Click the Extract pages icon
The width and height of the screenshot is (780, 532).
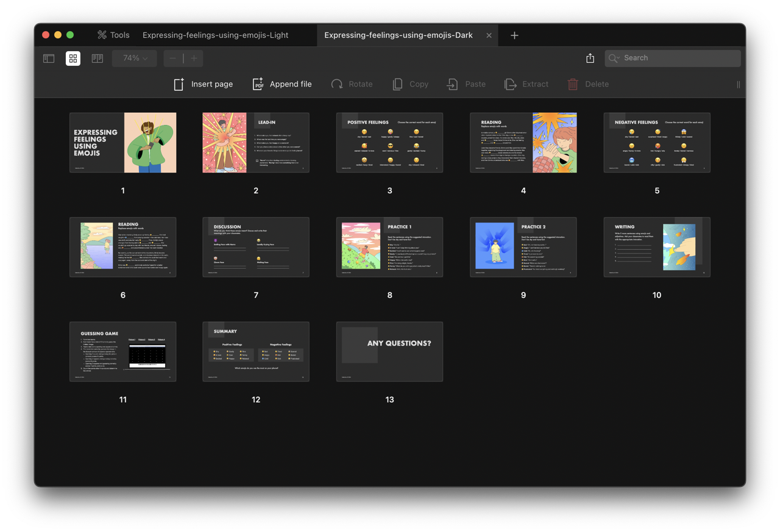[x=511, y=84]
